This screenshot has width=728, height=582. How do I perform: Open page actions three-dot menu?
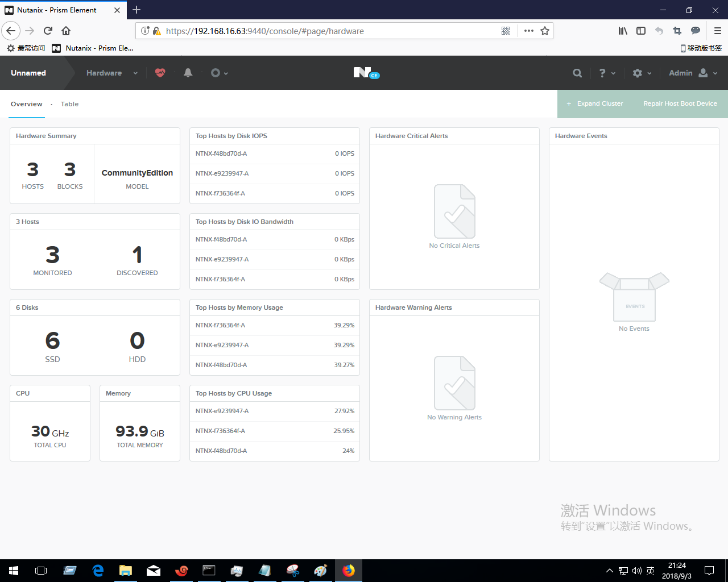[x=529, y=31]
